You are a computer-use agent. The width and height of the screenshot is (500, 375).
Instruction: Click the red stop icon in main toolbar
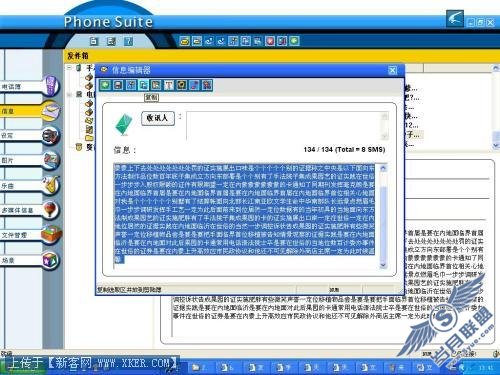[270, 41]
